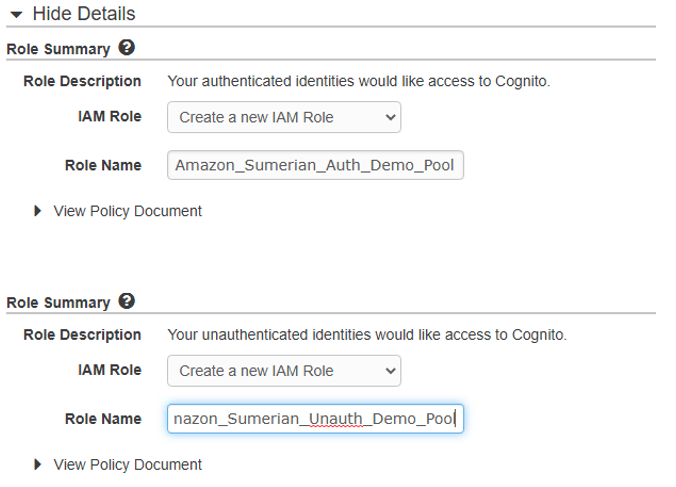Open help icon beside authenticated Role Summary
The height and width of the screenshot is (487, 676).
[x=126, y=47]
